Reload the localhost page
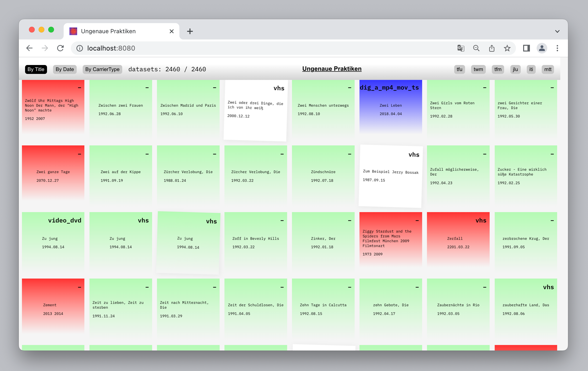Viewport: 588px width, 371px height. point(60,48)
